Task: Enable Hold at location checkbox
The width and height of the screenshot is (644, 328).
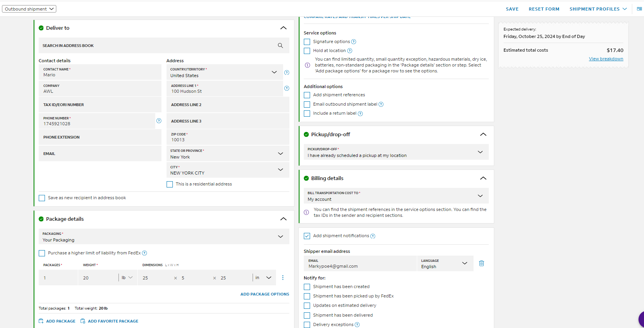Action: click(307, 51)
